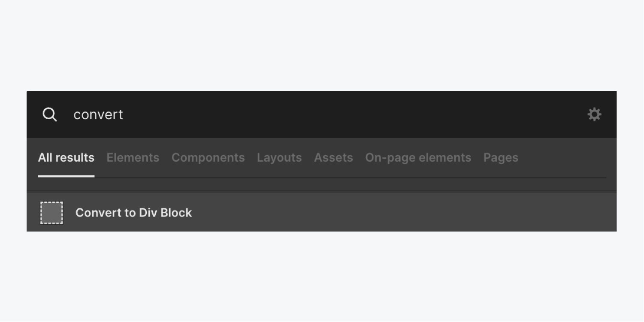Narrow search results to Pages

coord(501,158)
